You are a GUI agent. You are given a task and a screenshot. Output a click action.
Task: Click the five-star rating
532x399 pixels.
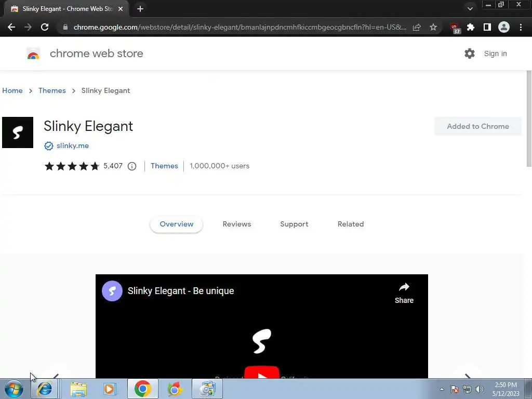(x=72, y=166)
